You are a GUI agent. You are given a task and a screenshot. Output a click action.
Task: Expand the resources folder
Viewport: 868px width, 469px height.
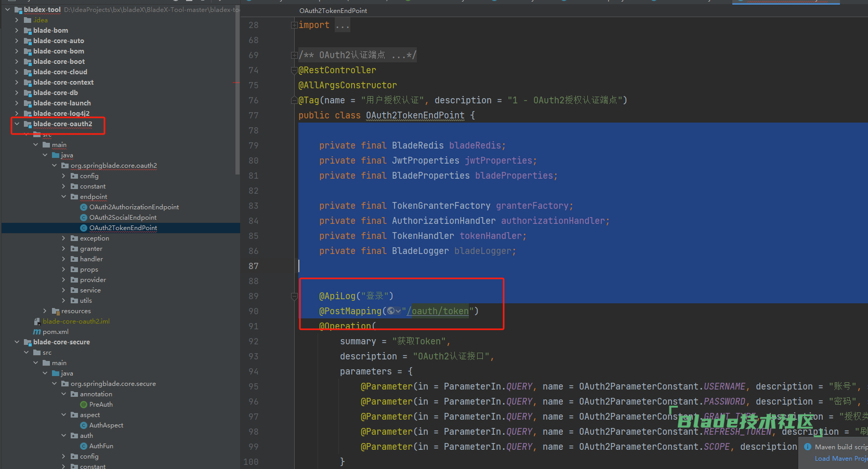[x=45, y=311]
